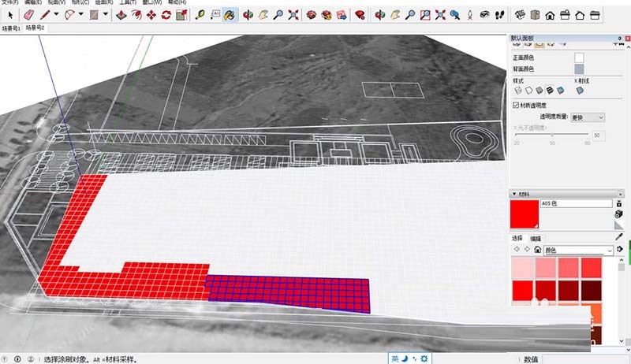Viewport: 631px width, 364px height.
Task: Switch to Iso view
Action: coord(520,15)
